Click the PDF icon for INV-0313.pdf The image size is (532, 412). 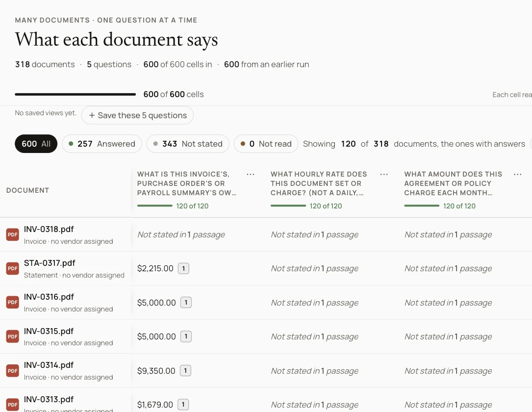13,405
